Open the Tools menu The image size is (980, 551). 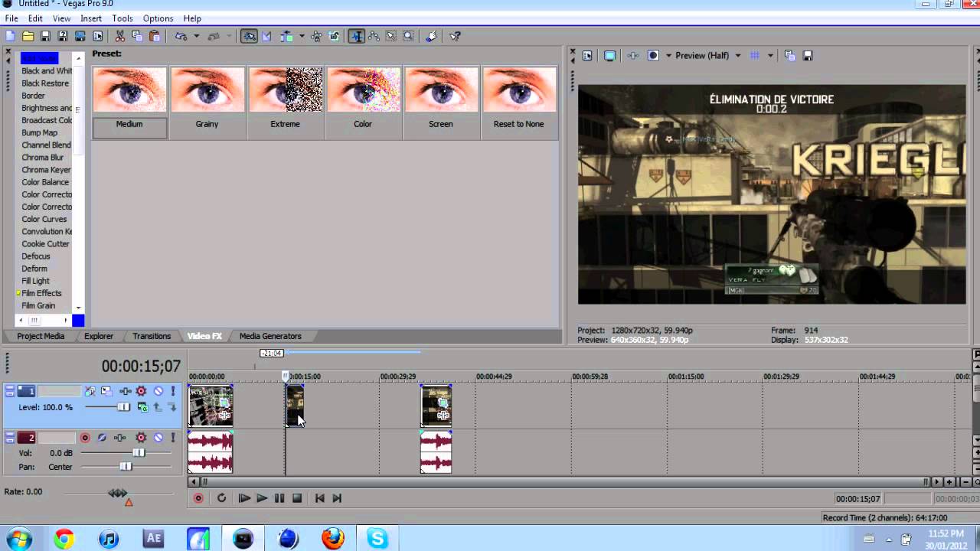[x=122, y=18]
